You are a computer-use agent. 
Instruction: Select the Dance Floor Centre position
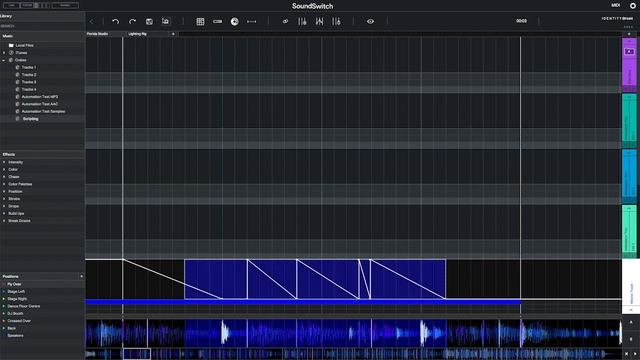coord(24,306)
